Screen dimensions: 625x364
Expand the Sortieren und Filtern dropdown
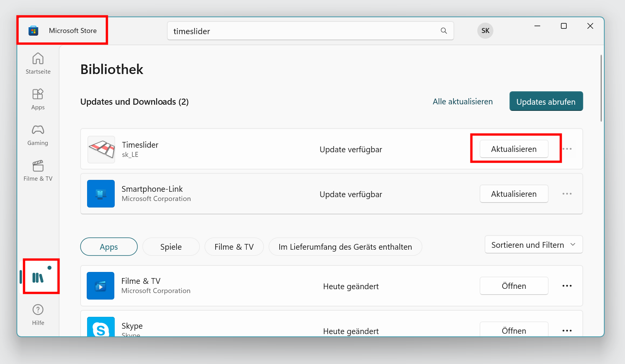(x=533, y=245)
